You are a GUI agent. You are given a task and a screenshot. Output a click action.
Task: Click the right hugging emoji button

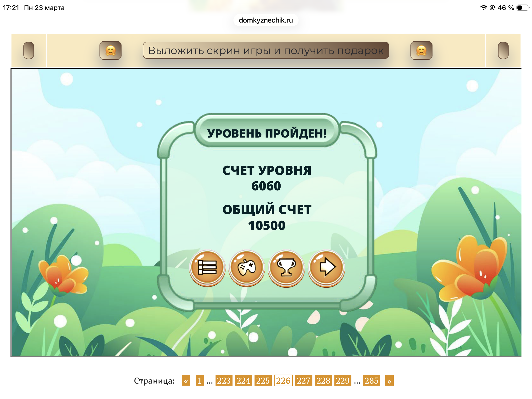(x=421, y=50)
